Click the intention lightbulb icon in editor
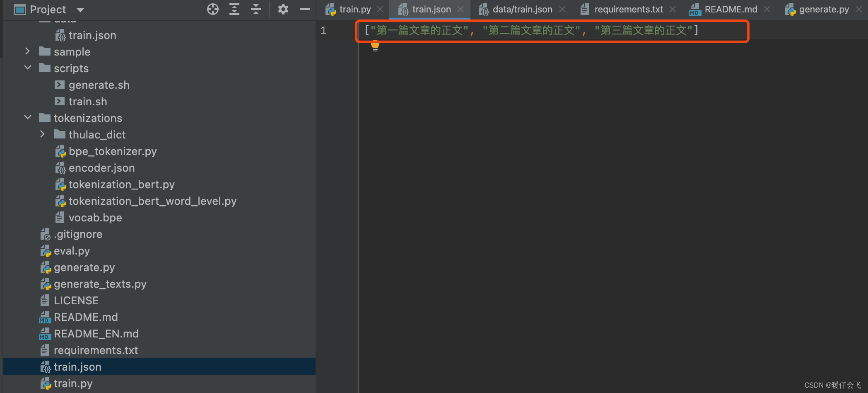 click(375, 46)
